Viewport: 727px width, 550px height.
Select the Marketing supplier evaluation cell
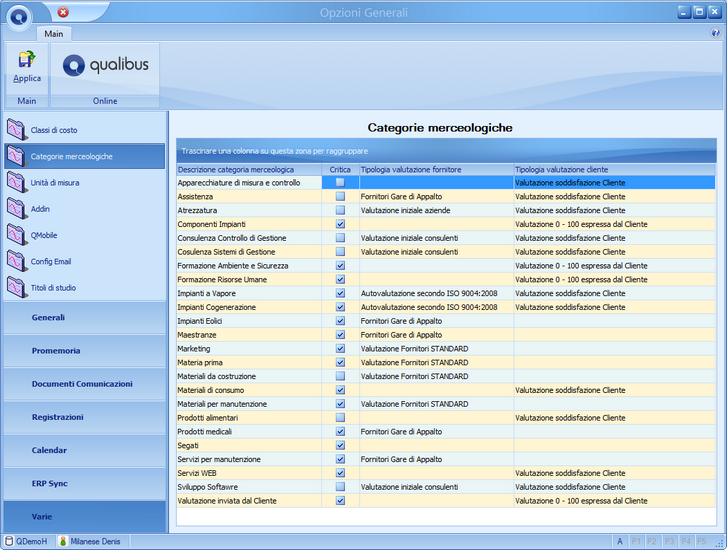(x=436, y=349)
